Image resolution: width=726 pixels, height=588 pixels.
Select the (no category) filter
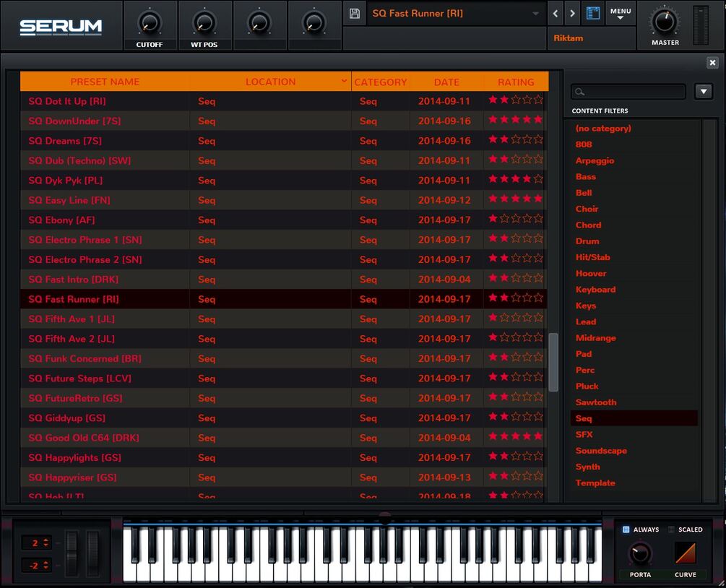click(603, 129)
